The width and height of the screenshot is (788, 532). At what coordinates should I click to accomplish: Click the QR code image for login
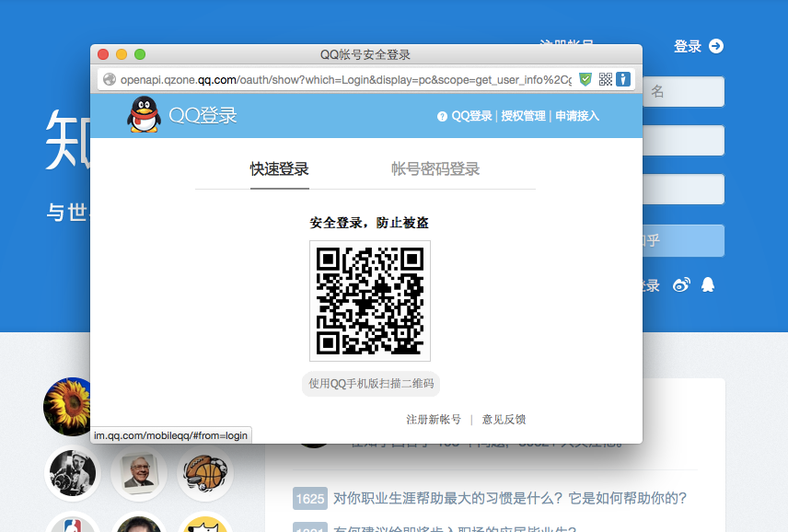(x=370, y=301)
